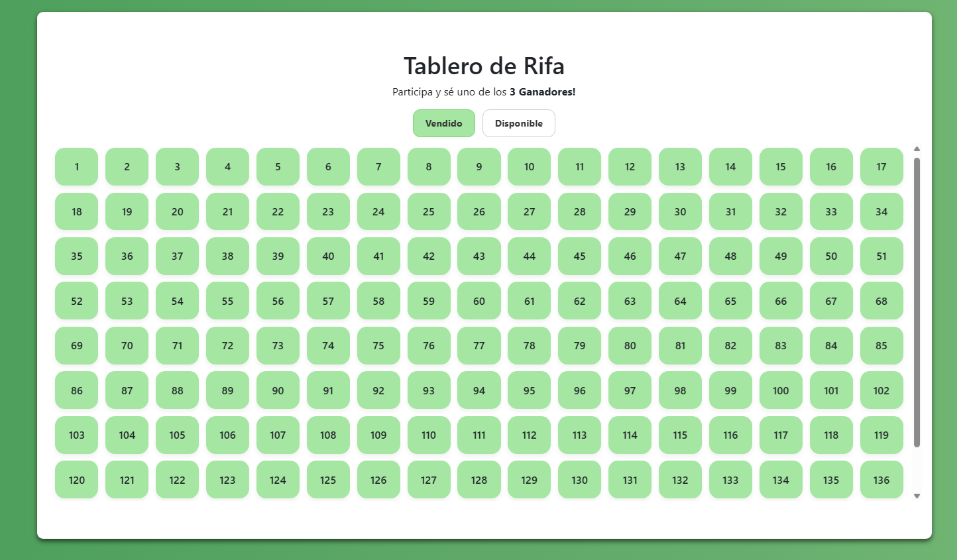The width and height of the screenshot is (957, 560).
Task: Pick number 35 on the board
Action: point(76,256)
